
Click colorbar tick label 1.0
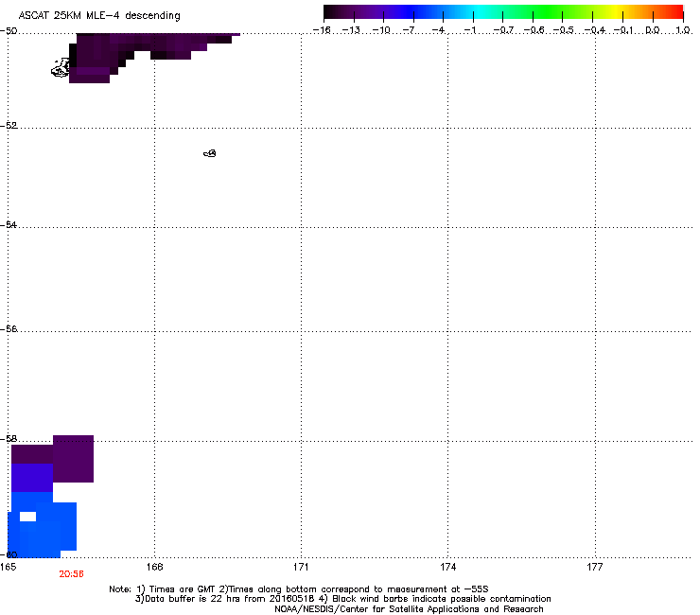point(683,30)
